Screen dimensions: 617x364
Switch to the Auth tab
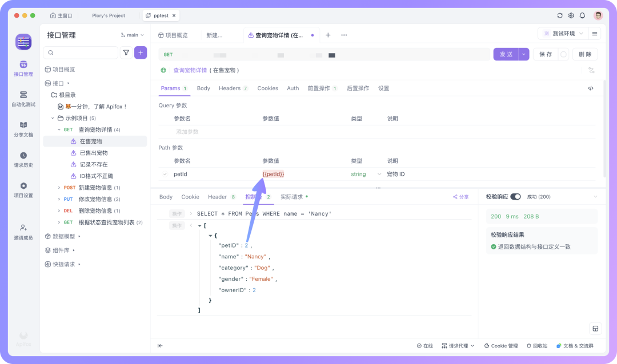[293, 88]
